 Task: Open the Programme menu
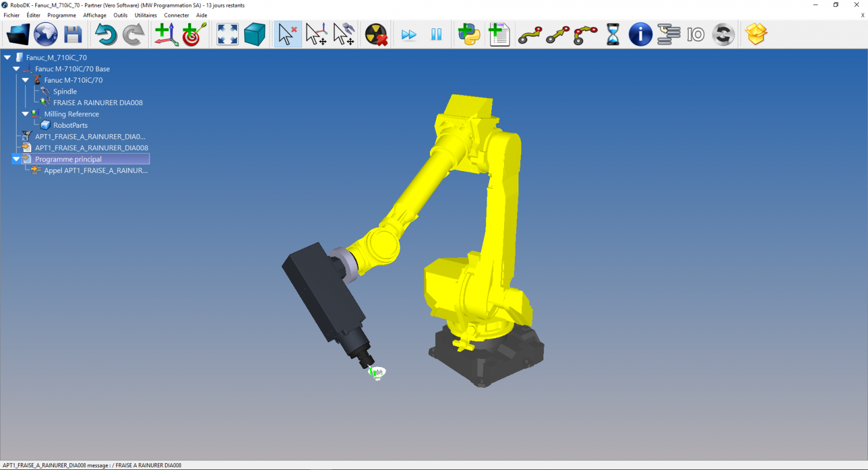[x=62, y=16]
